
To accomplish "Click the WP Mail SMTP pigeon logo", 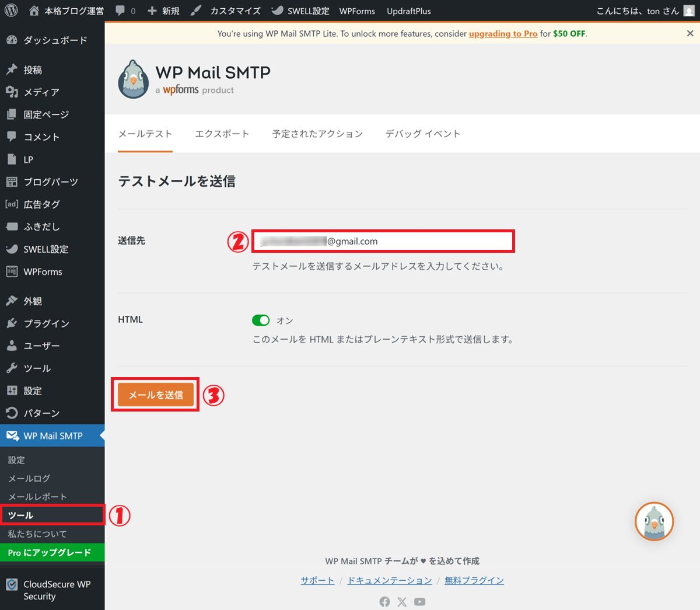I will coord(134,79).
